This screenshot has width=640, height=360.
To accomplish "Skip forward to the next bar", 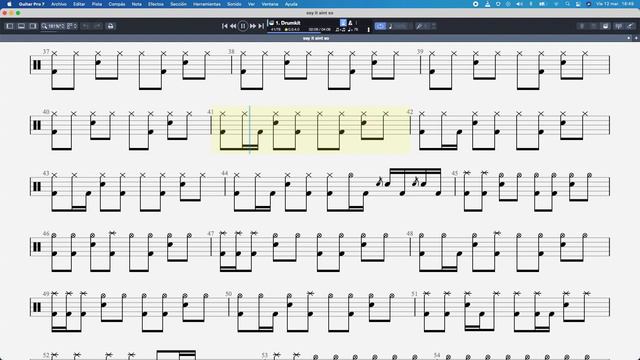I will [253, 26].
